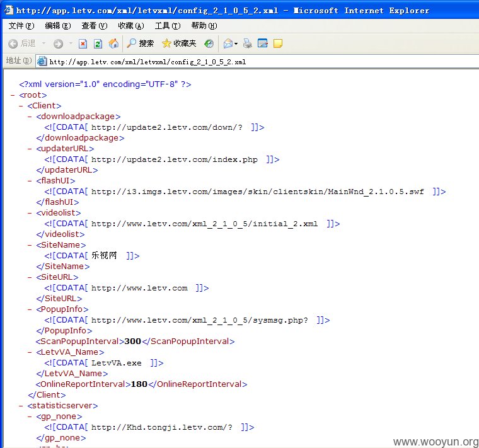Click the update2.letv.com/index.php text
Viewport: 479px width, 448px height.
(175, 159)
